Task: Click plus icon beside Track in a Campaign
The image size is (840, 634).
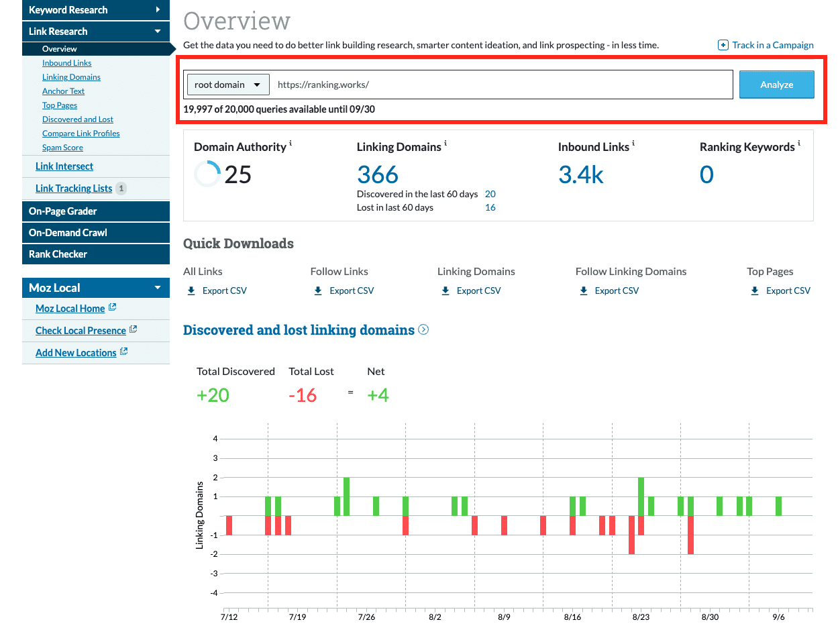Action: click(723, 45)
